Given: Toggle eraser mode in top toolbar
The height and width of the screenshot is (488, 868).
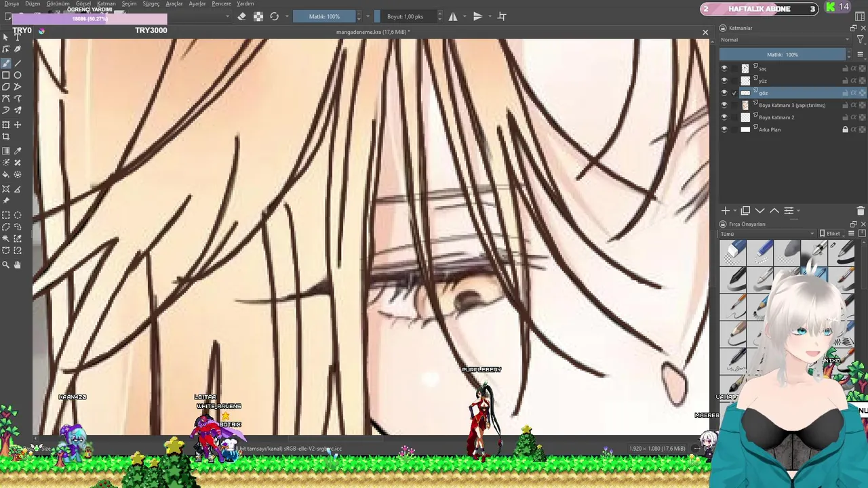Looking at the screenshot, I should (241, 16).
